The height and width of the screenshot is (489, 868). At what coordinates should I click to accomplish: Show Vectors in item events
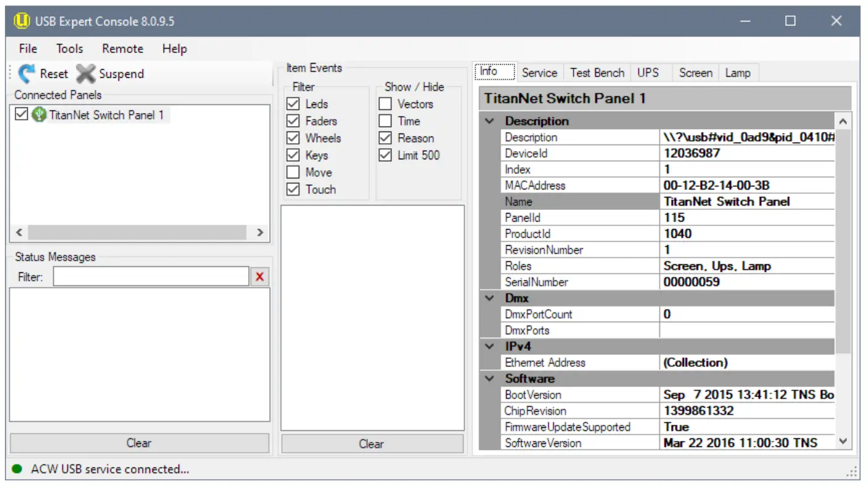tap(385, 104)
